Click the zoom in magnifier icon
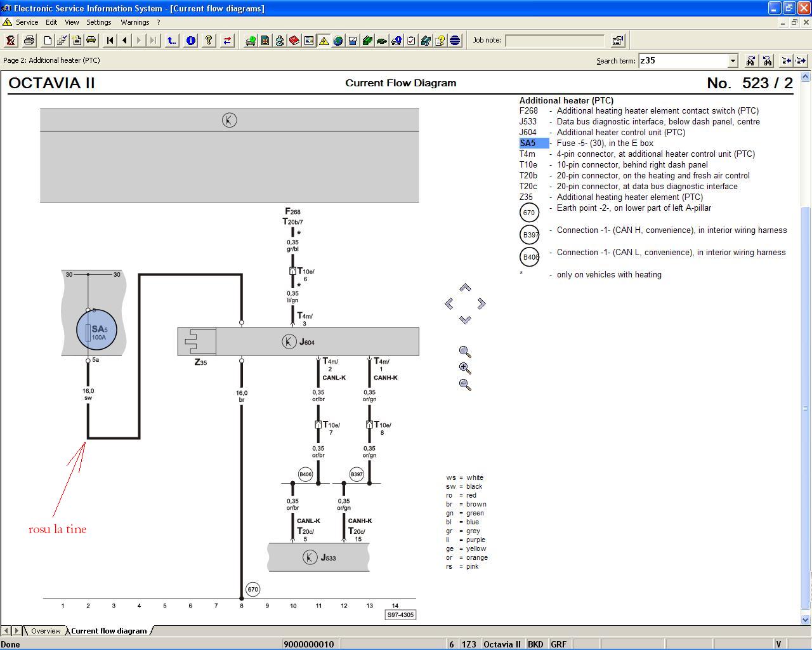The width and height of the screenshot is (812, 650). click(465, 368)
